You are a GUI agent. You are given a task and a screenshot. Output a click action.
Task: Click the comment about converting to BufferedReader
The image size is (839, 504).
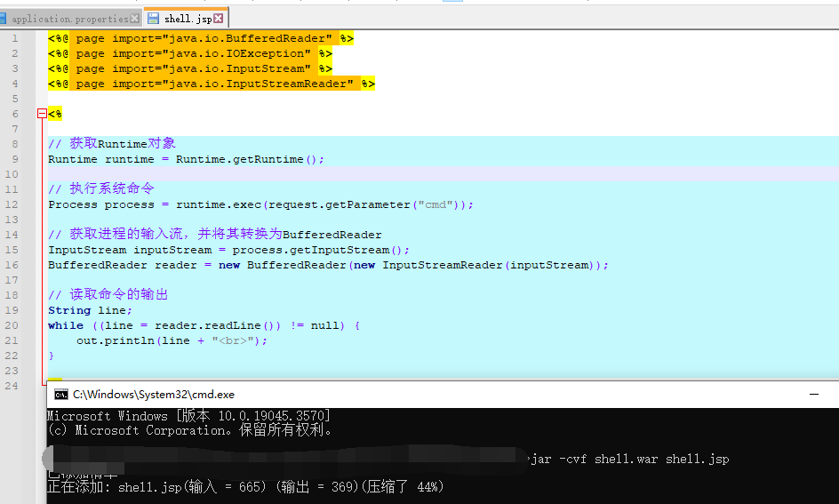(215, 235)
